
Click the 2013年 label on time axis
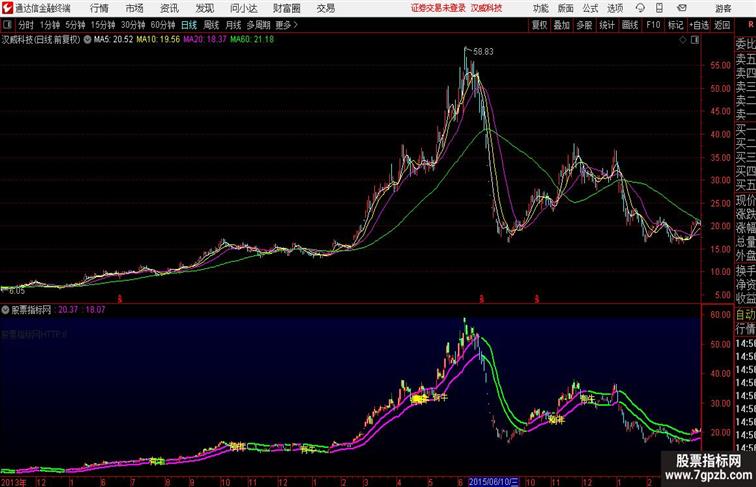[13, 482]
